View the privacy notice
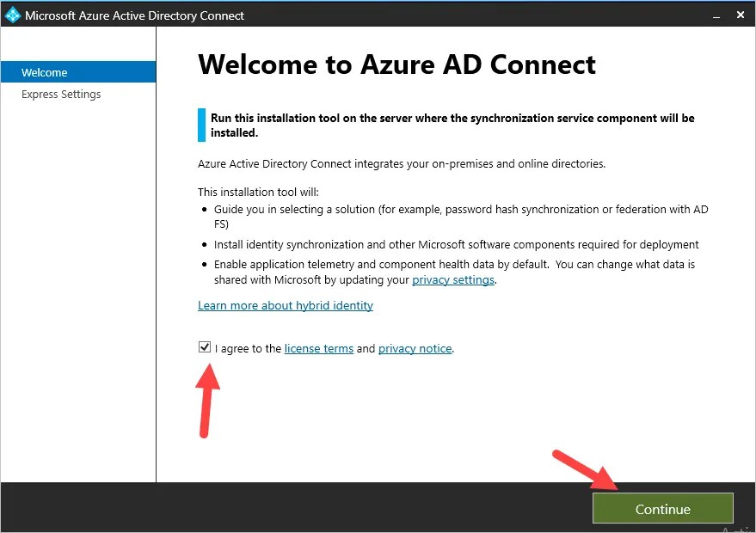Viewport: 756px width, 533px height. [x=415, y=348]
